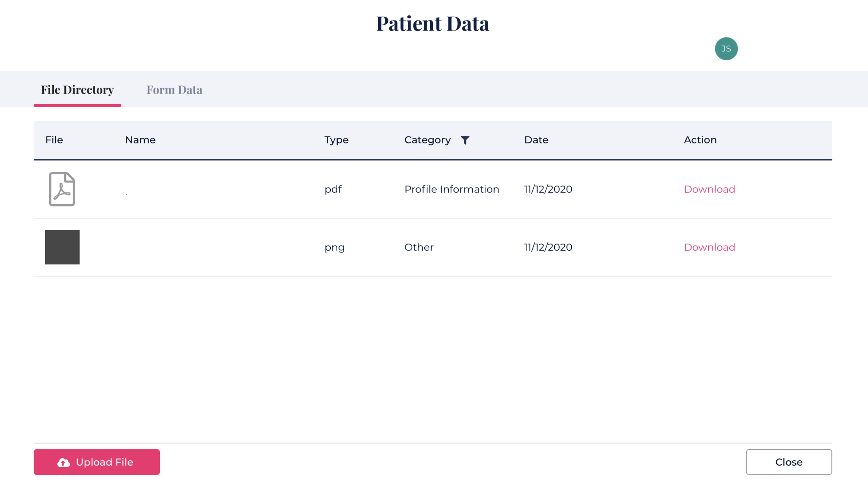Open the Category filter funnel icon
The image size is (868, 495).
(465, 140)
